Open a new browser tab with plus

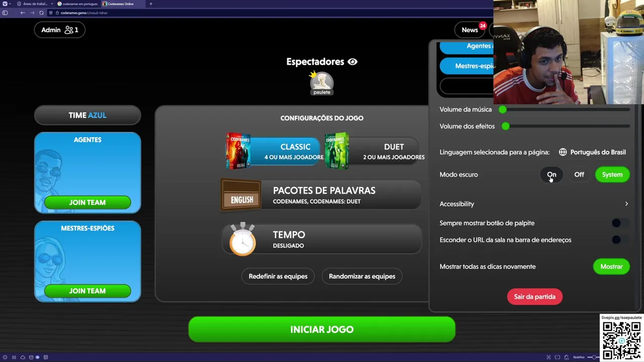(150, 4)
